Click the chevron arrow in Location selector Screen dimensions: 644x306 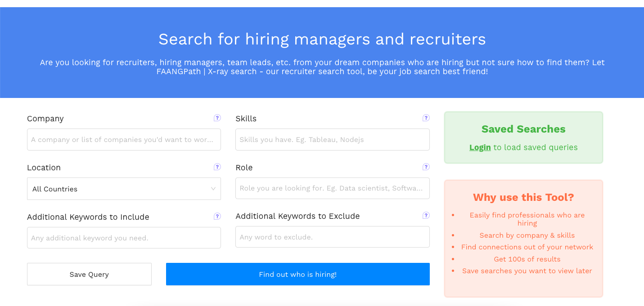[x=213, y=189]
